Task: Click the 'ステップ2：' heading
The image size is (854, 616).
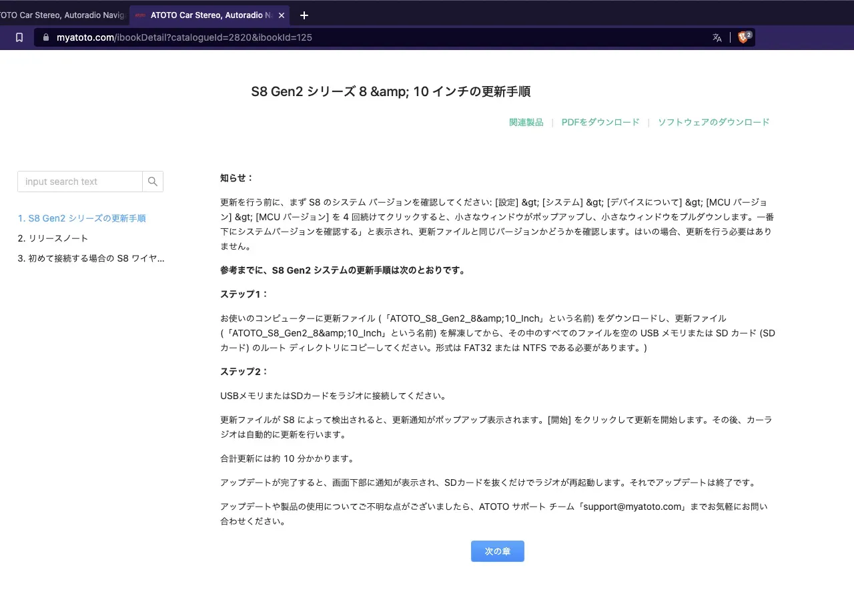Action: point(244,372)
